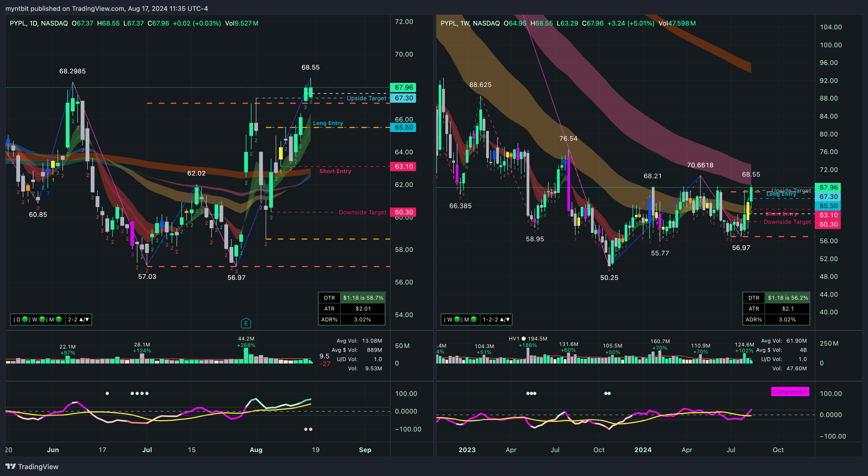Screen dimensions: 868x476
Task: Click the earnings E marker icon
Action: 246,323
